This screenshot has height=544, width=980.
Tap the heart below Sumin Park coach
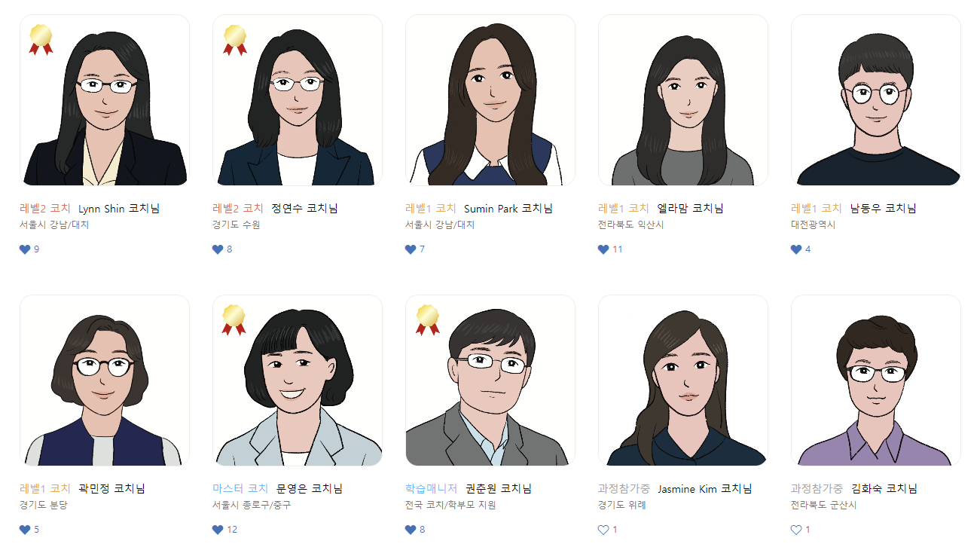pos(411,249)
